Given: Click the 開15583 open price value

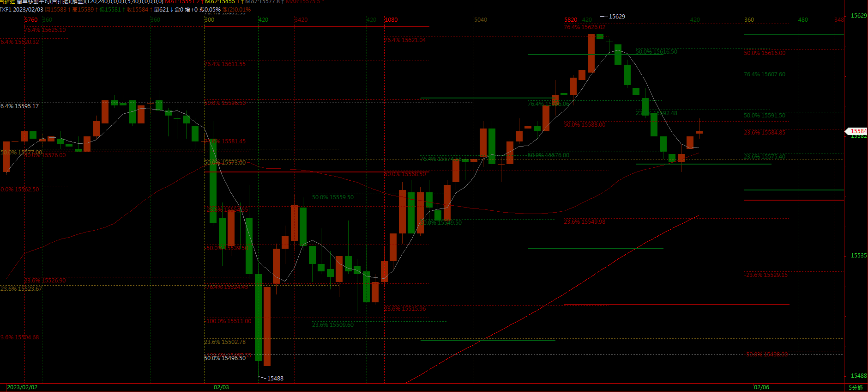Looking at the screenshot, I should click(x=56, y=9).
